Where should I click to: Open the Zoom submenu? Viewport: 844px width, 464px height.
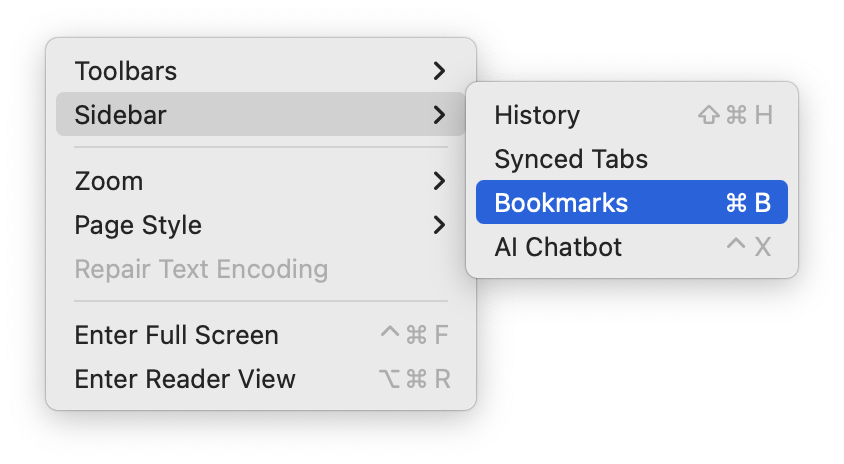tap(261, 181)
